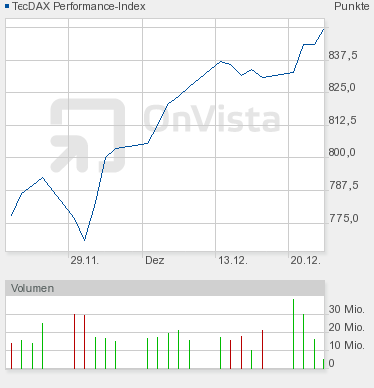Screen dimensions: 374x388
Task: Click the Volumen panel header
Action: (x=165, y=288)
